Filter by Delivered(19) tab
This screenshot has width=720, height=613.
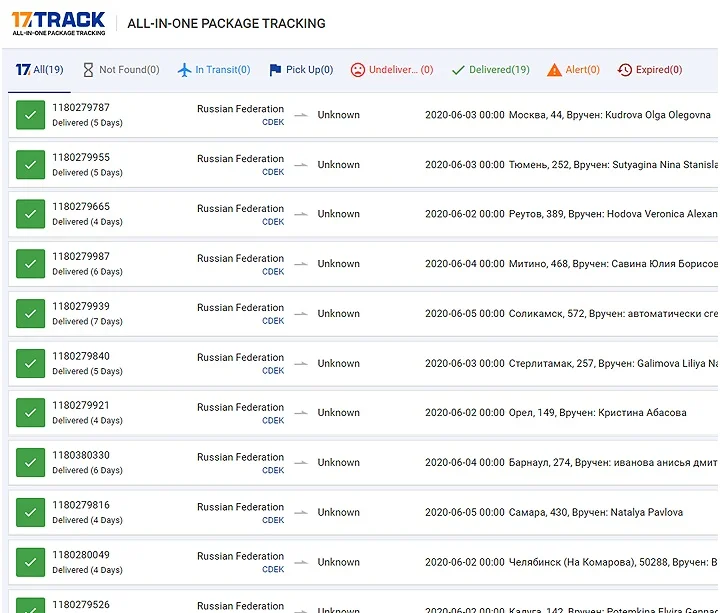490,70
